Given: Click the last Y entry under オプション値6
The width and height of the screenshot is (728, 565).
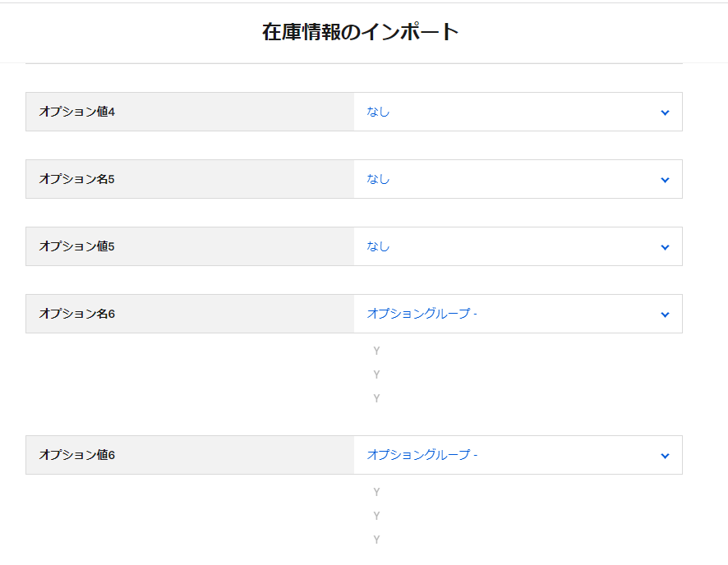Looking at the screenshot, I should click(376, 540).
